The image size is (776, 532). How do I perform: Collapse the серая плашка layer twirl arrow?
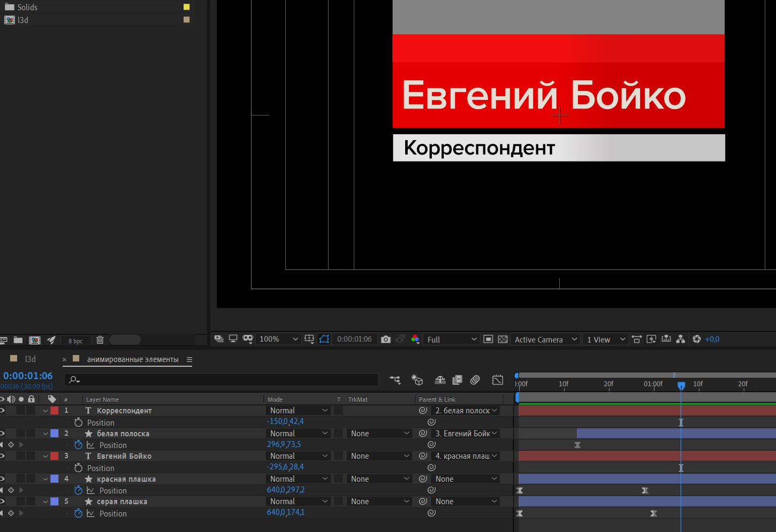45,502
